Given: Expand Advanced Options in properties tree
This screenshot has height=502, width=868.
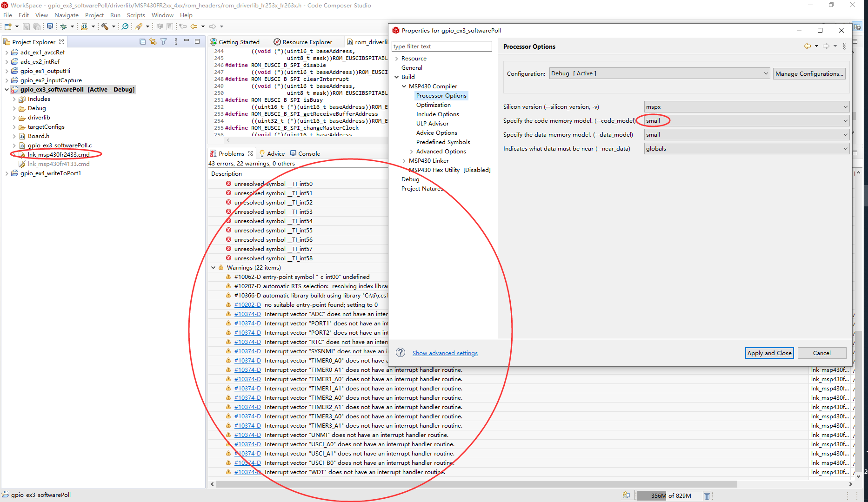Looking at the screenshot, I should click(411, 152).
